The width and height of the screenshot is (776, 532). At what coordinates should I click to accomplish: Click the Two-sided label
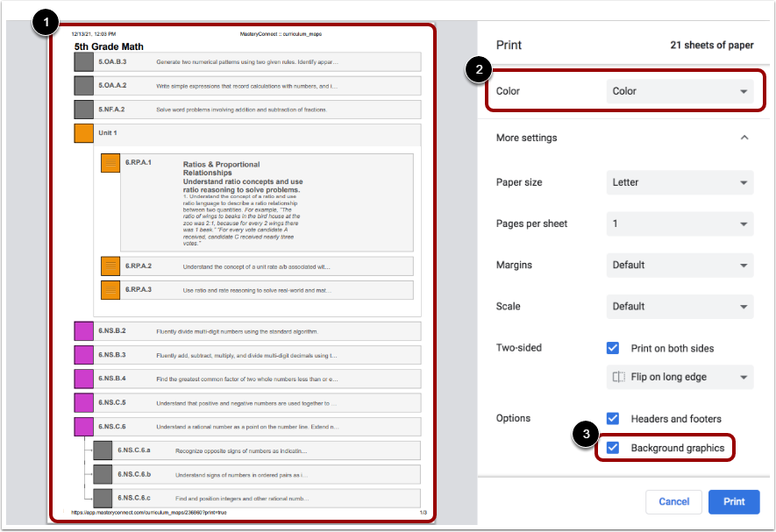click(519, 348)
